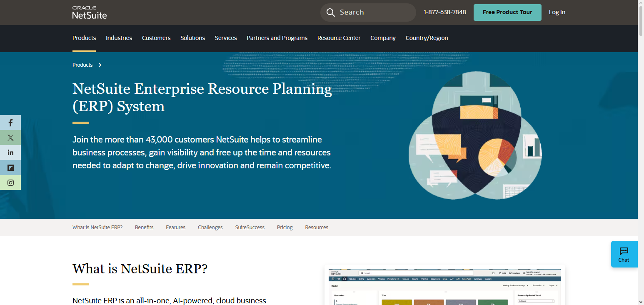Switch to the Products menu item

coord(84,37)
